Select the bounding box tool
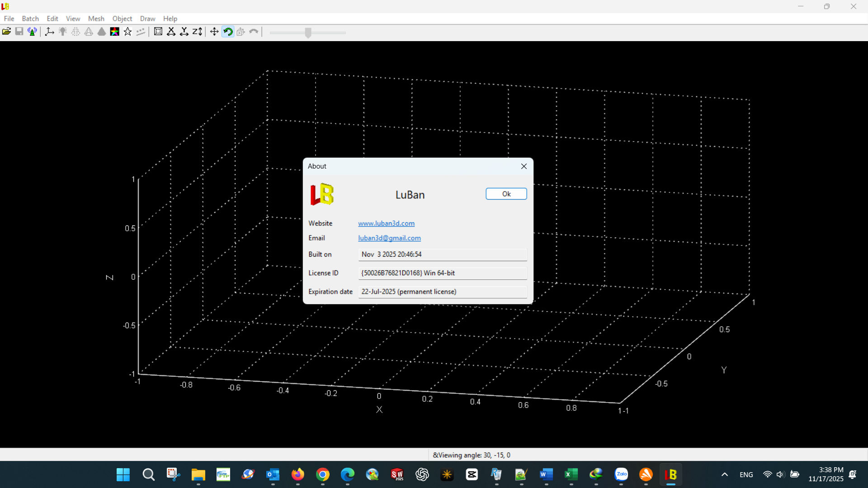868x488 pixels. pos(158,32)
